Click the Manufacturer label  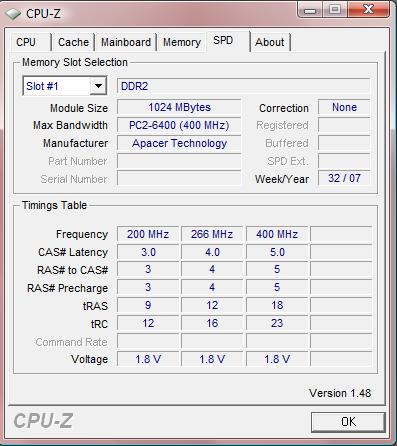[x=75, y=143]
